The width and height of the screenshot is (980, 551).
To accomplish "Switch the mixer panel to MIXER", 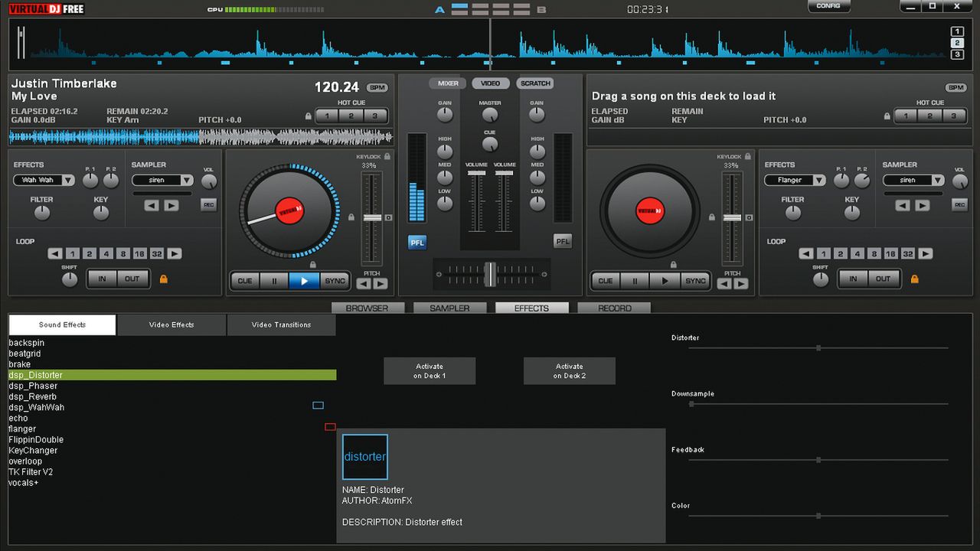I will pyautogui.click(x=448, y=83).
